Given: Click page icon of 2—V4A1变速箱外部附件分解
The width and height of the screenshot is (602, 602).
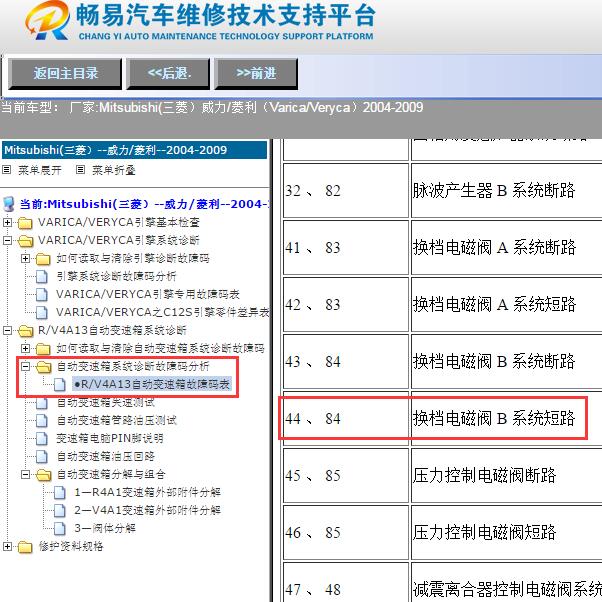Looking at the screenshot, I should pyautogui.click(x=60, y=511).
